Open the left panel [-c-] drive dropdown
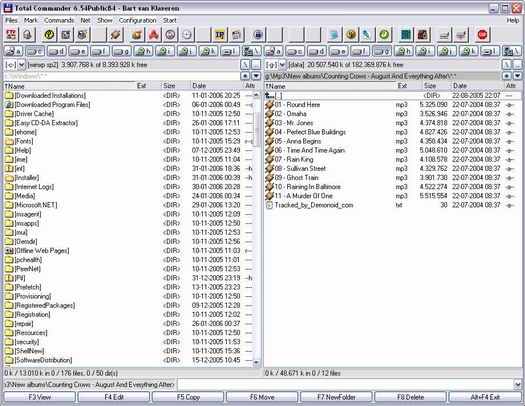The width and height of the screenshot is (525, 406). coord(21,65)
